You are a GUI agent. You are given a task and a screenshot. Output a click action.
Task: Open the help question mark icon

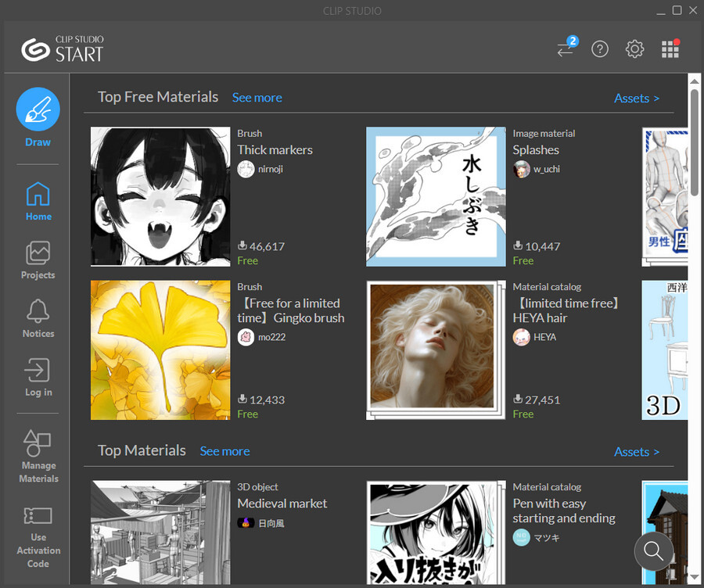pyautogui.click(x=600, y=48)
